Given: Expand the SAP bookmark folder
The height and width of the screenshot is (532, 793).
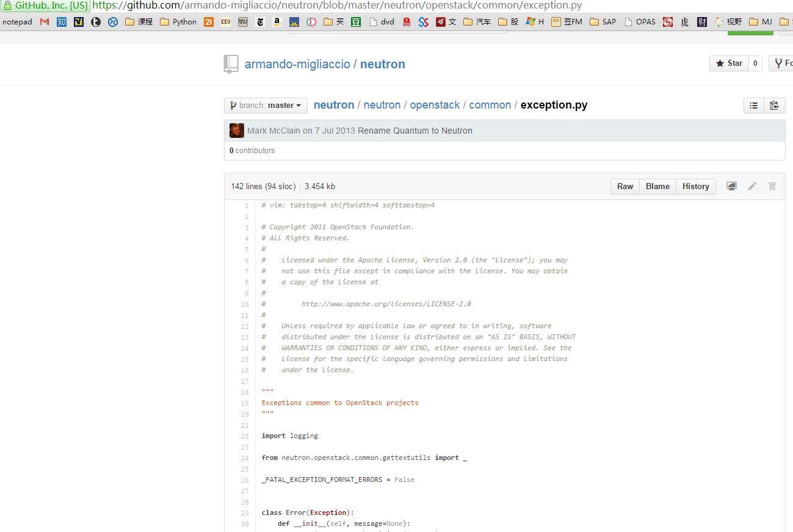Looking at the screenshot, I should 603,22.
